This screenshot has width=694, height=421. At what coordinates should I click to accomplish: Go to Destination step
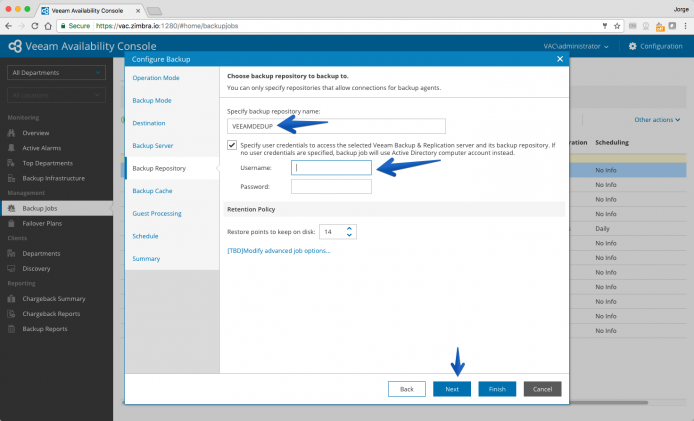click(x=149, y=123)
